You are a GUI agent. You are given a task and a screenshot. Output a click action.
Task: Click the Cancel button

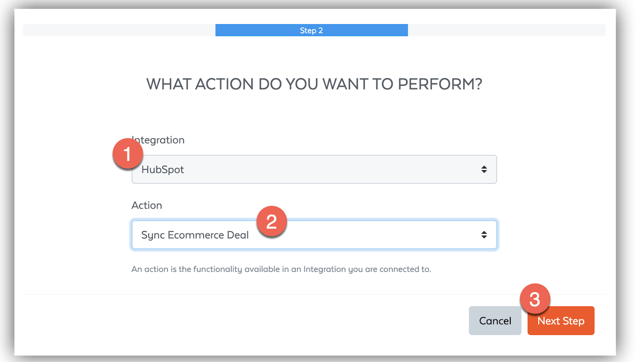coord(495,321)
